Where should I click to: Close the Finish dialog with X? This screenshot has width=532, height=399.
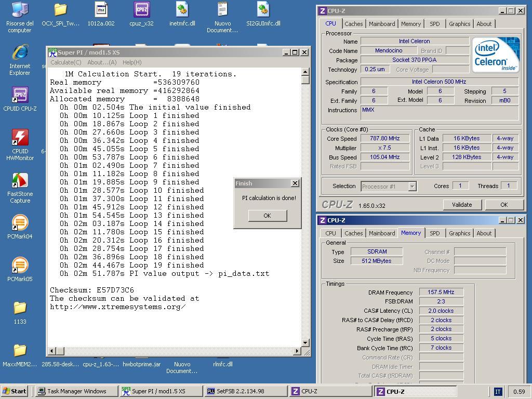click(x=295, y=183)
